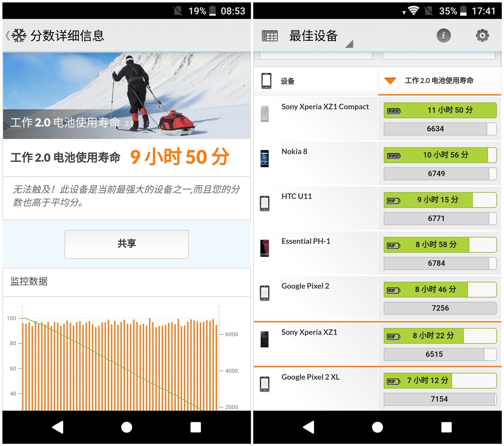This screenshot has height=446, width=504.
Task: Tap the Nokia 8 device thumbnail icon
Action: point(265,158)
